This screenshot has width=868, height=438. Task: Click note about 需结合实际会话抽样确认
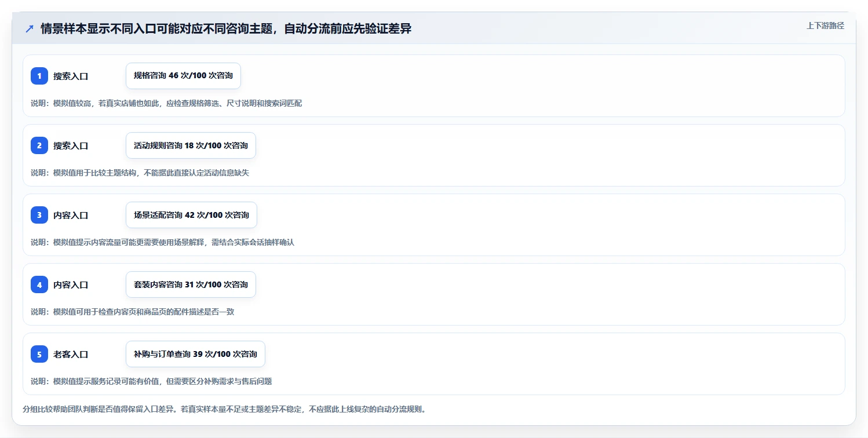click(x=162, y=242)
